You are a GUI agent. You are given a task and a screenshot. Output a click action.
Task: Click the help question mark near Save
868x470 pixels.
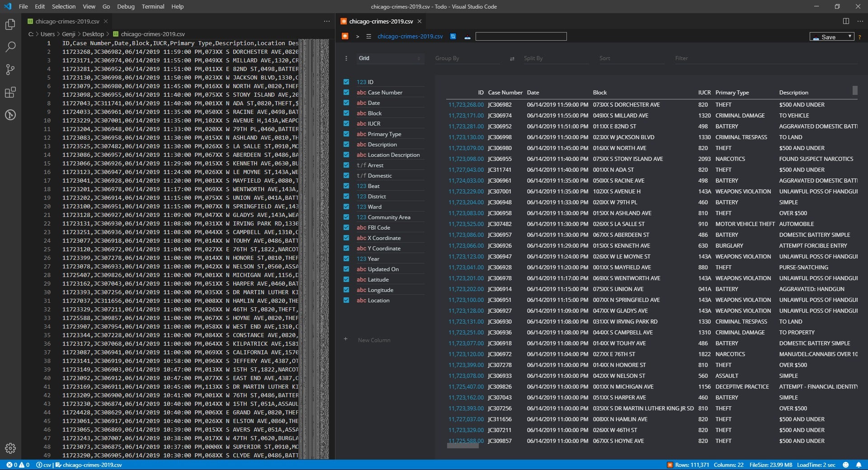(x=859, y=37)
